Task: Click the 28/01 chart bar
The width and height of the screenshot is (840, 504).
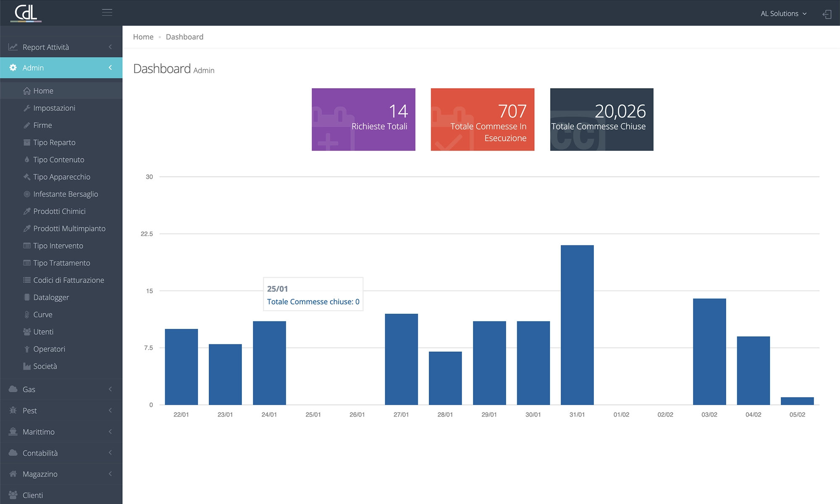Action: 445,378
